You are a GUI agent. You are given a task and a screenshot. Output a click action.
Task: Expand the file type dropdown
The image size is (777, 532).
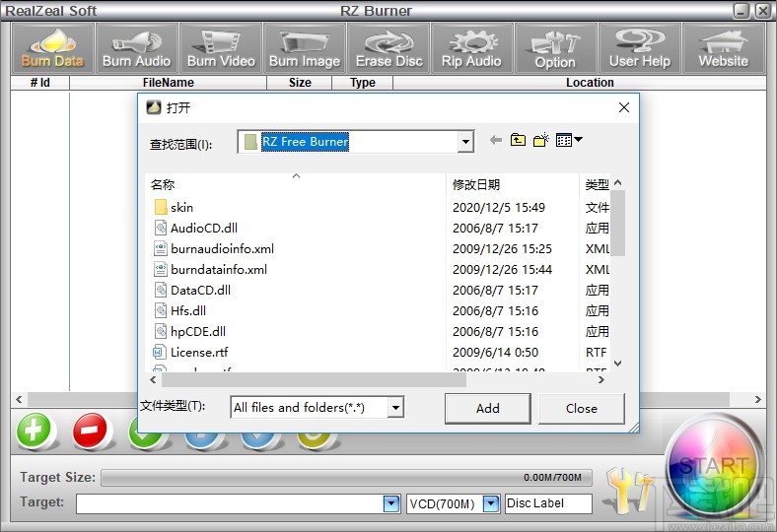coord(395,408)
